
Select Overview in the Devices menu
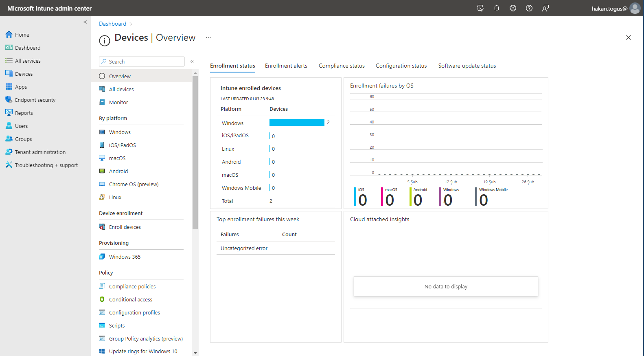(141, 76)
